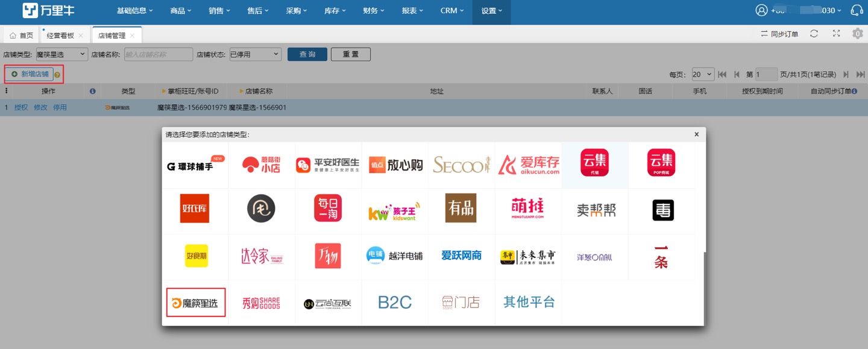Viewport: 868px width, 349px height.
Task: Choose the 每日一淘 store type
Action: [x=328, y=209]
